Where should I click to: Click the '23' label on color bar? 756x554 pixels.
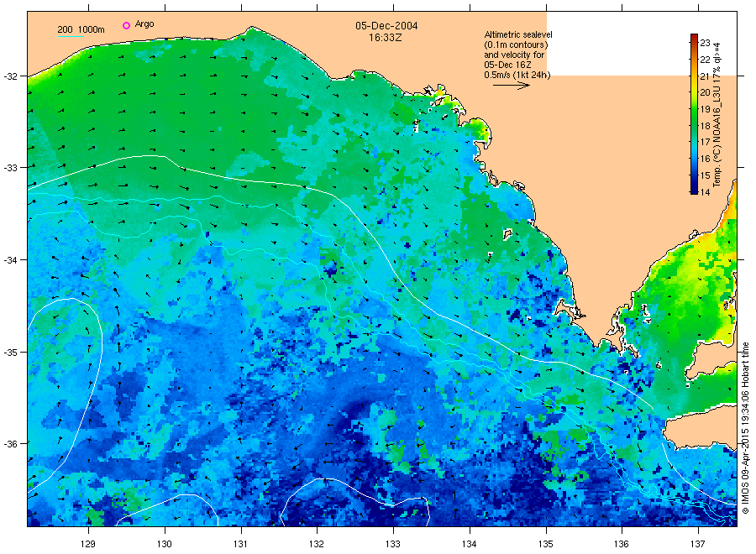point(705,43)
